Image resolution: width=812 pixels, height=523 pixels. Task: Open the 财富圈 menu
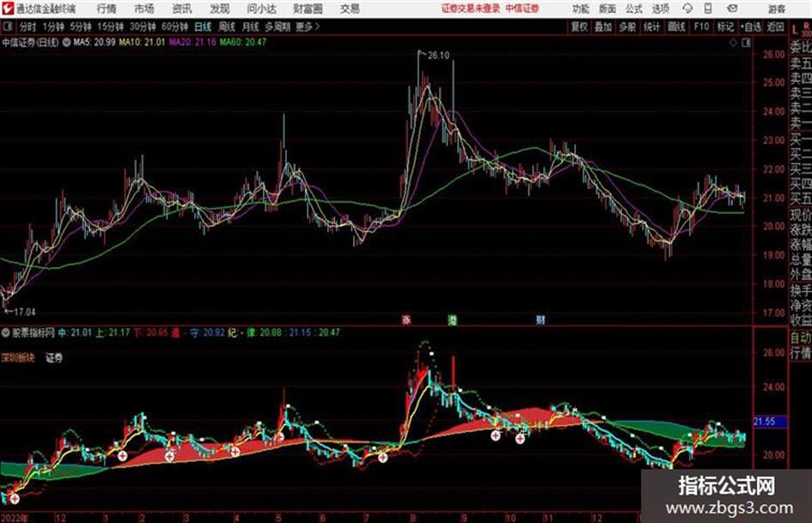point(308,9)
